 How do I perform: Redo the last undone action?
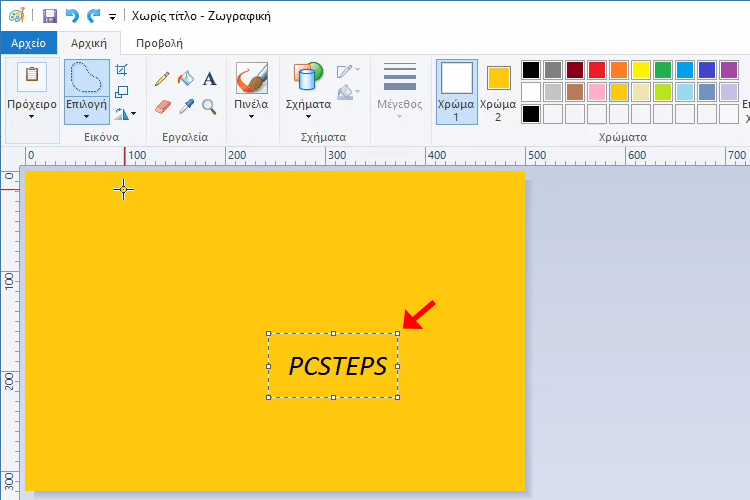coord(93,16)
